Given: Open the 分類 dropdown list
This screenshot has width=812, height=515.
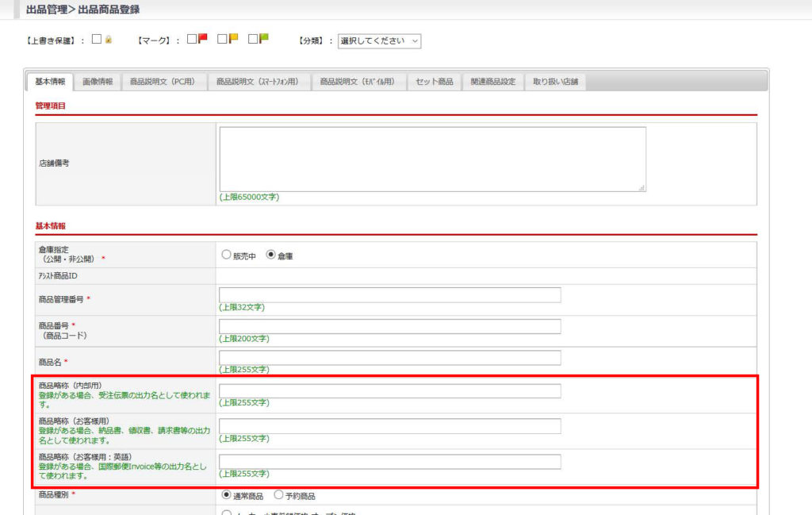Looking at the screenshot, I should (x=379, y=40).
